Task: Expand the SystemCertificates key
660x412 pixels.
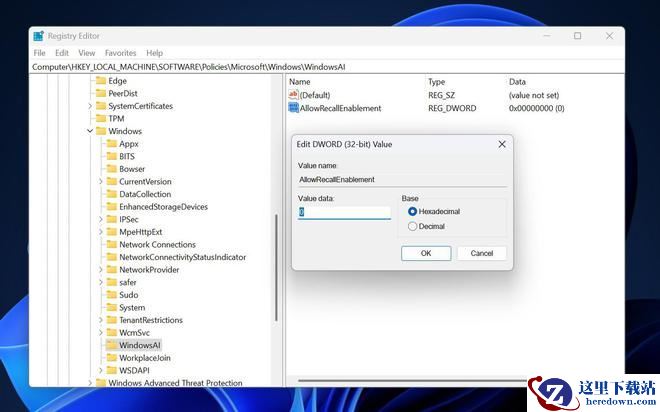Action: pos(89,106)
